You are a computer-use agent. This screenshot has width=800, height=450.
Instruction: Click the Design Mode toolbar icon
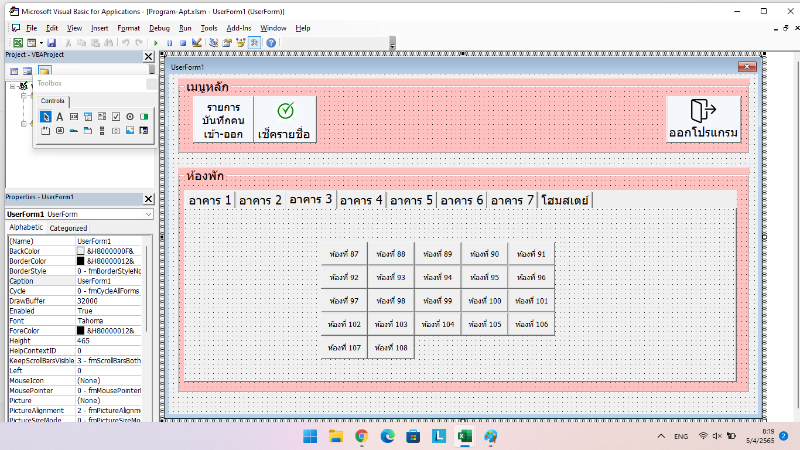[197, 43]
